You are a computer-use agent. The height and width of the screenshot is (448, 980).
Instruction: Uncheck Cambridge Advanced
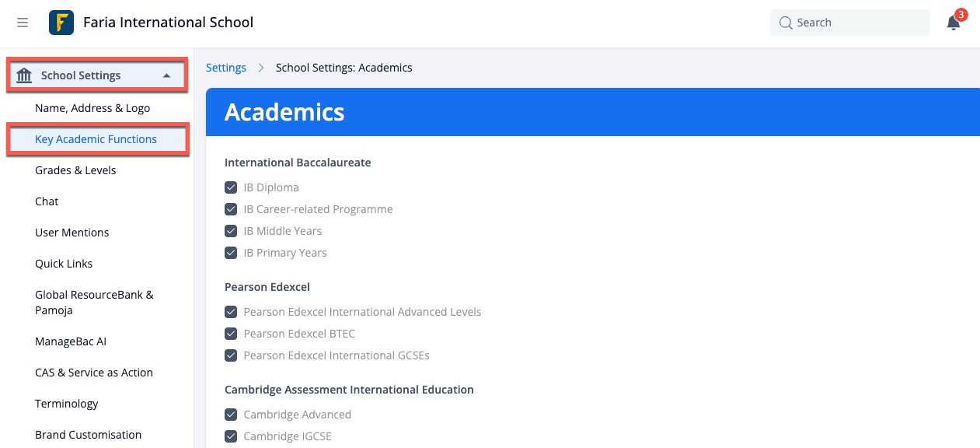[231, 415]
